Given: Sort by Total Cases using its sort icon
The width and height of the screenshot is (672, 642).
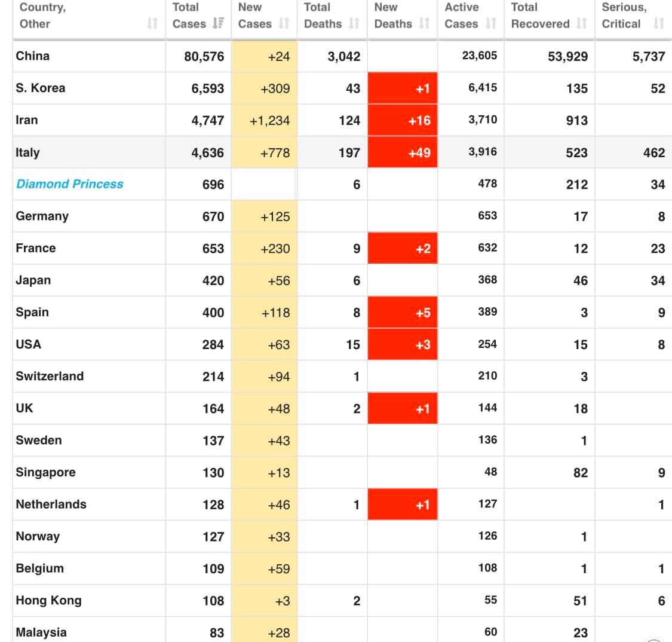Looking at the screenshot, I should [218, 23].
